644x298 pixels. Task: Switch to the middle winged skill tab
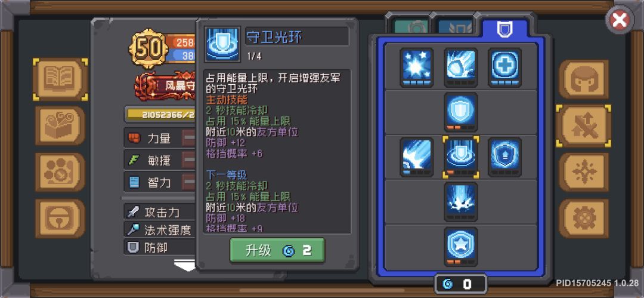(454, 27)
